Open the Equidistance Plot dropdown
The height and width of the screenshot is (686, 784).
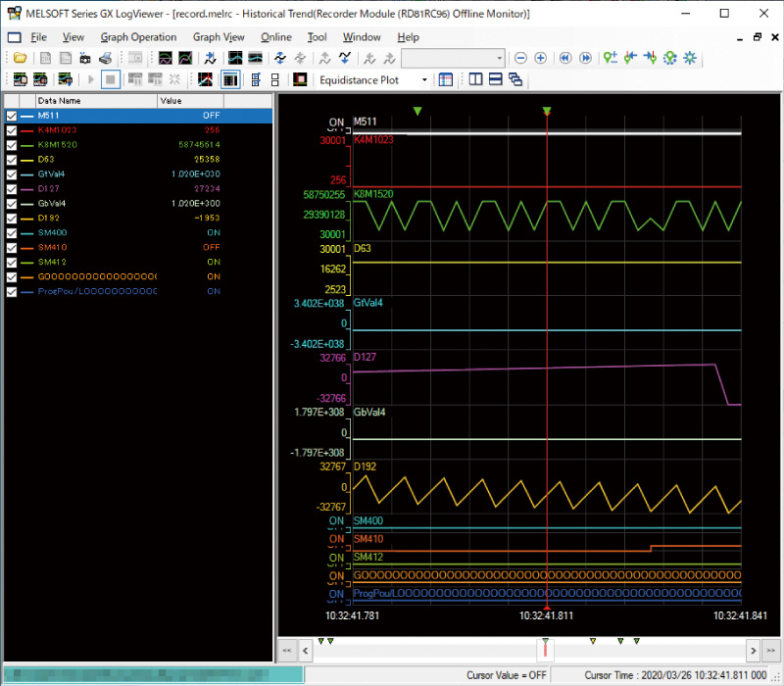click(x=423, y=79)
